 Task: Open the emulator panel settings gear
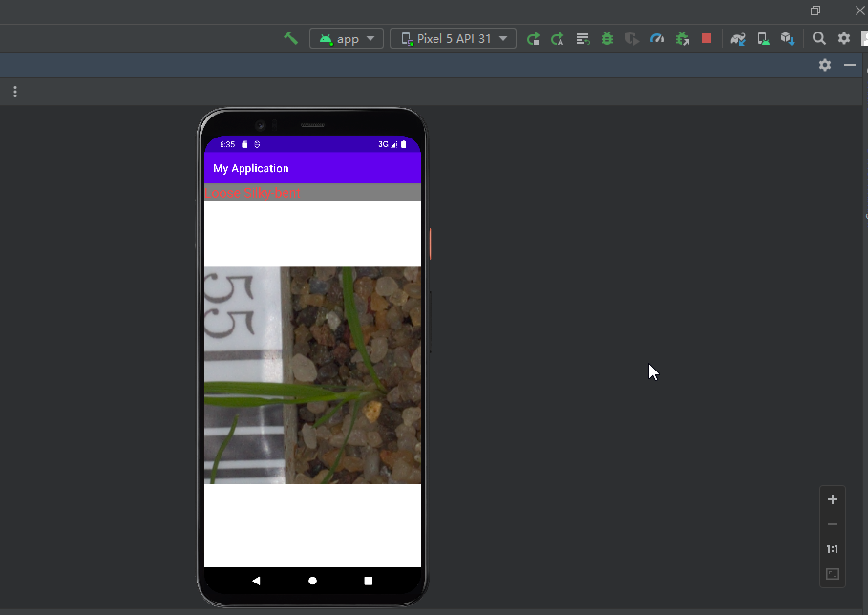click(x=825, y=65)
